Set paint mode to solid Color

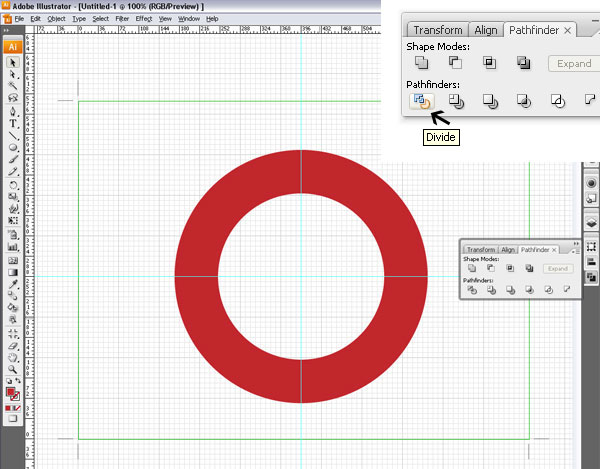8,408
